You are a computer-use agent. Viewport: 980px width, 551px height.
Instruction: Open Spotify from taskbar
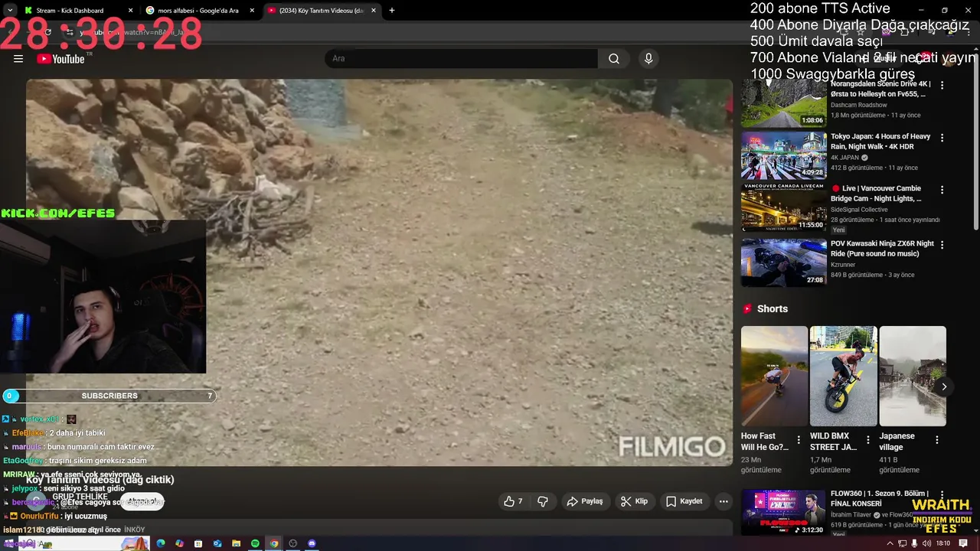pyautogui.click(x=255, y=543)
